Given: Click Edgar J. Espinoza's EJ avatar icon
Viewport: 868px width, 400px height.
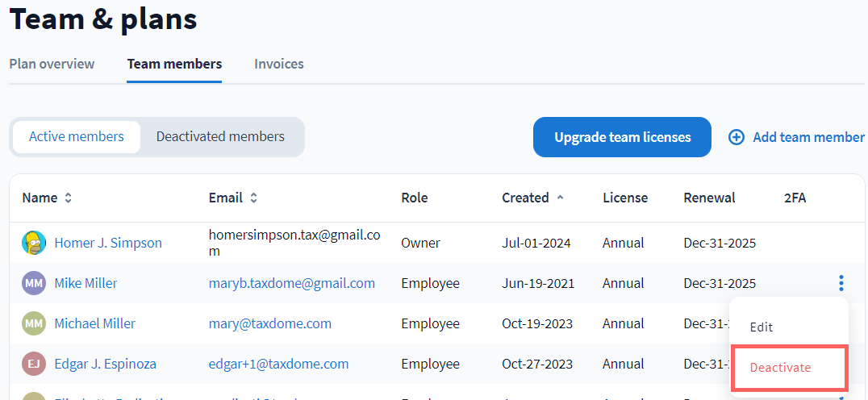Looking at the screenshot, I should [34, 364].
